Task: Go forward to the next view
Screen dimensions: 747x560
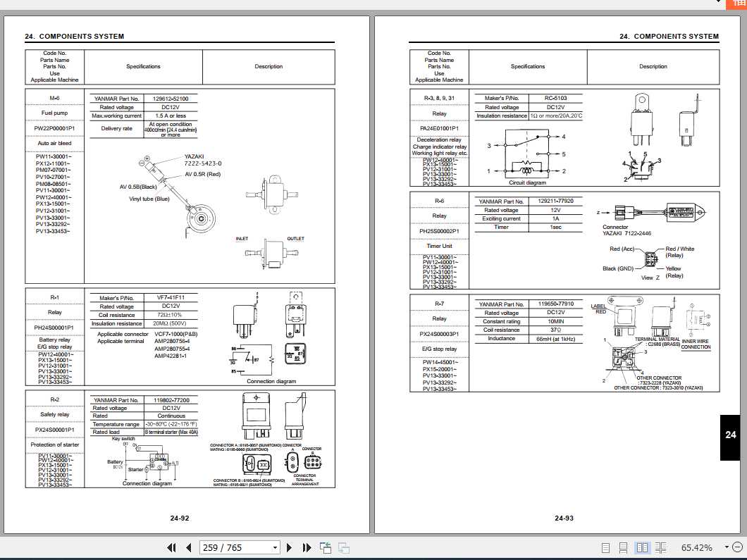Action: tap(344, 547)
